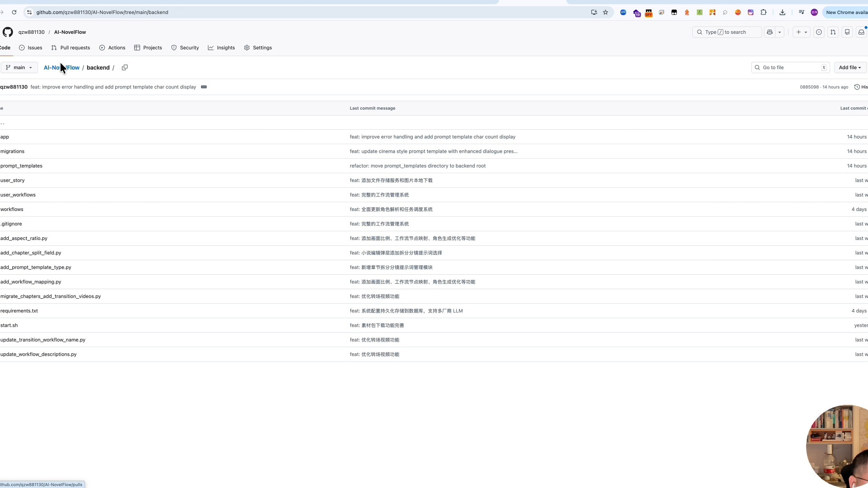Viewport: 868px width, 488px height.
Task: Open the notifications inbox icon
Action: (861, 32)
